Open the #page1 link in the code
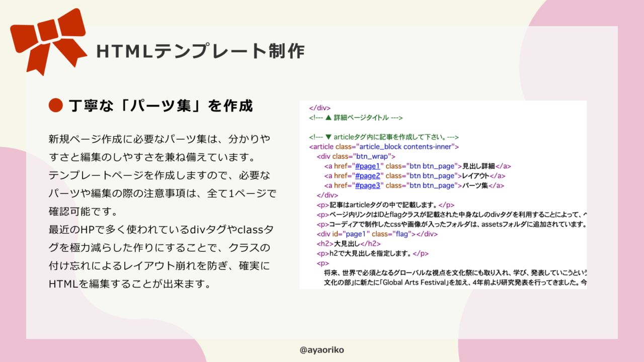Image resolution: width=644 pixels, height=362 pixels. point(369,166)
